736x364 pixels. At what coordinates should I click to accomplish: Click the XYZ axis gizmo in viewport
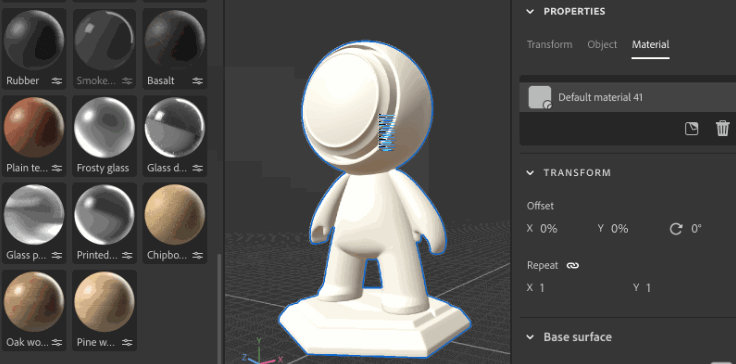262,352
